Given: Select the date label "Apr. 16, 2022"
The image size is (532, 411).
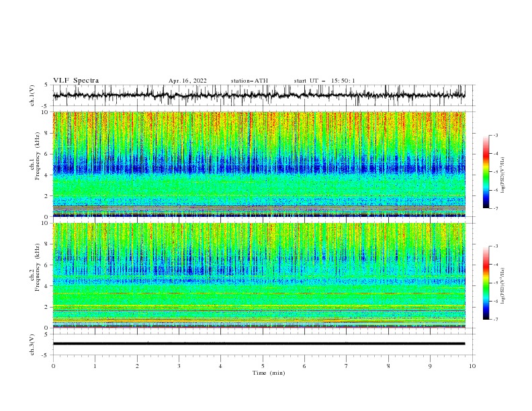Looking at the screenshot, I should 187,81.
